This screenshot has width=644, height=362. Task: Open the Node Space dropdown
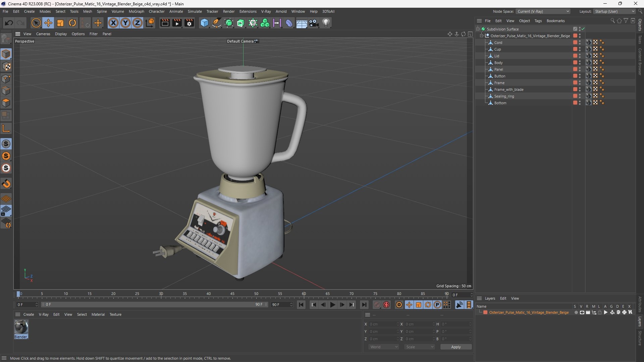pos(543,11)
